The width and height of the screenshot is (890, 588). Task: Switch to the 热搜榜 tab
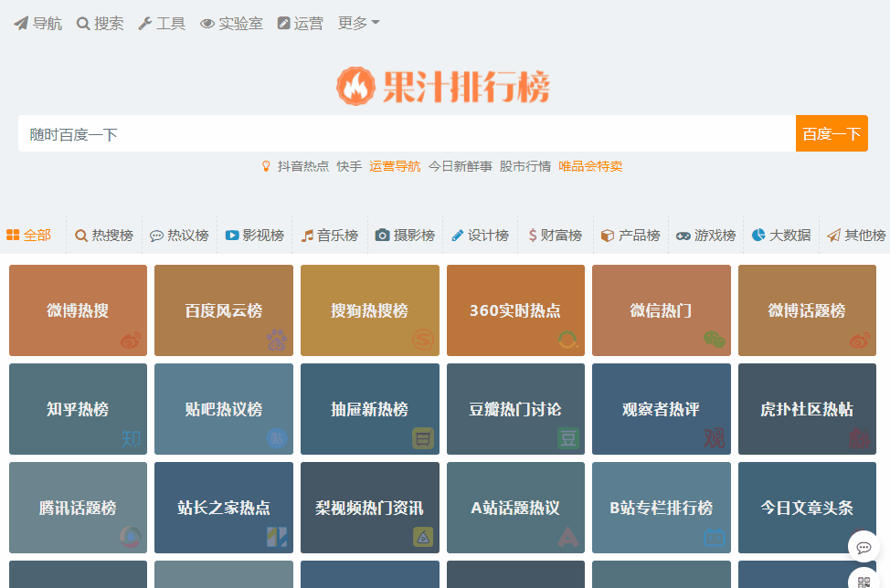pyautogui.click(x=104, y=235)
